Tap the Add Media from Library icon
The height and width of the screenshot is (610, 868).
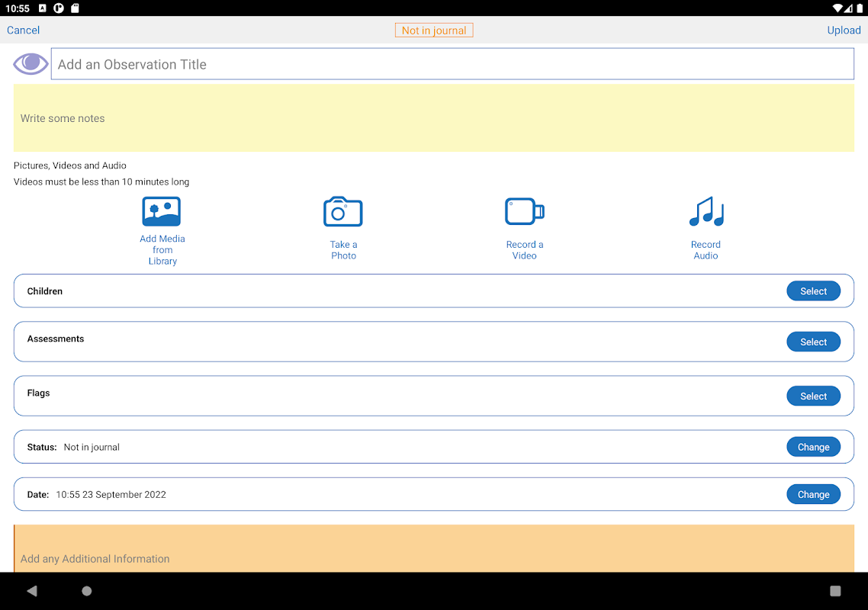162,211
